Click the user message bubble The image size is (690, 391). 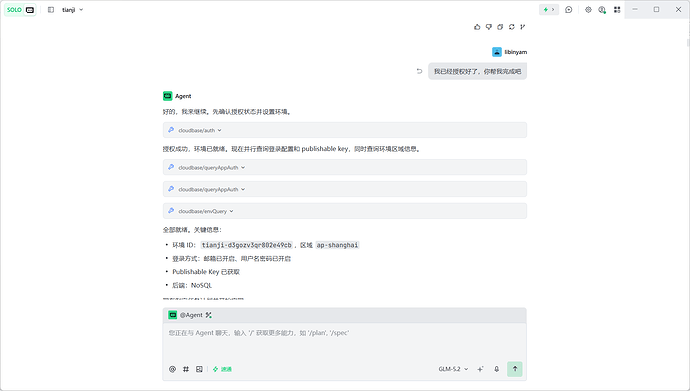point(477,71)
